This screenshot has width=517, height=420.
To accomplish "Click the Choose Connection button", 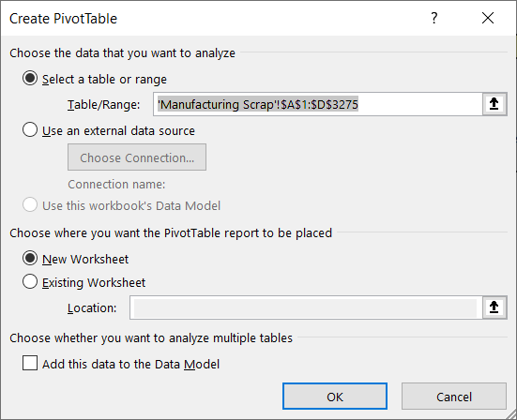I will [137, 157].
